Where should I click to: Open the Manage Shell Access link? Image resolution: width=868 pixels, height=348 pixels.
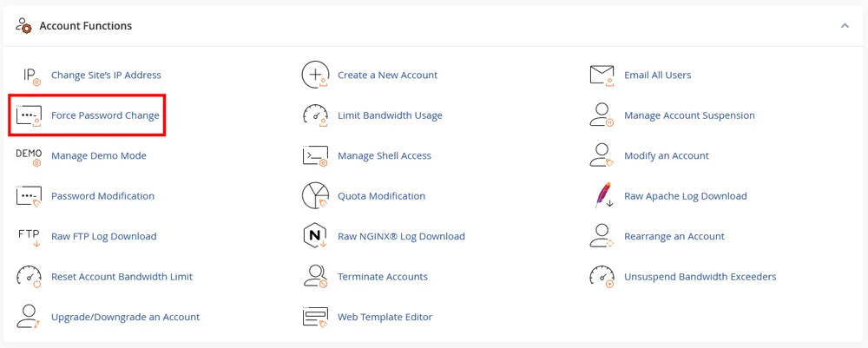click(x=385, y=156)
